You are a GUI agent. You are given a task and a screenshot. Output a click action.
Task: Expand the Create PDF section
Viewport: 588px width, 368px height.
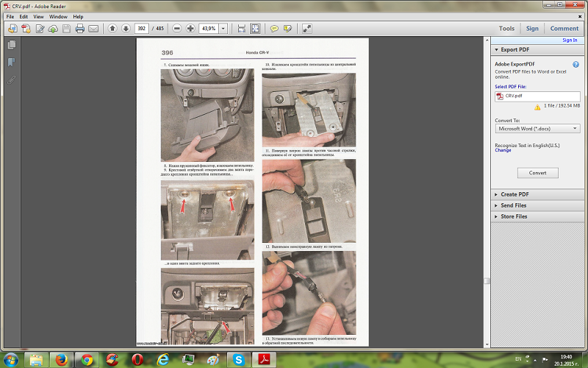pyautogui.click(x=514, y=194)
